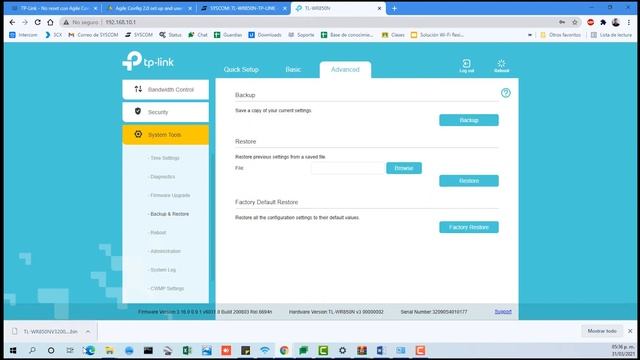Open the Downloads bookmark
640x360 pixels.
coord(265,35)
